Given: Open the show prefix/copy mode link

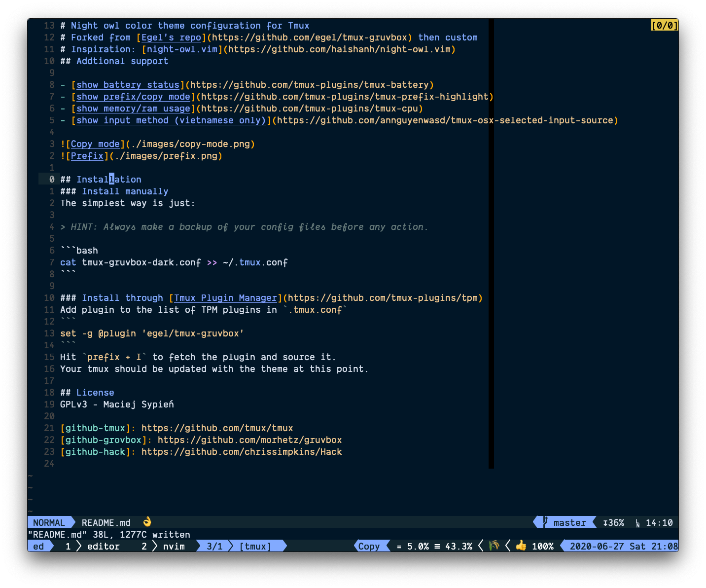Looking at the screenshot, I should pos(133,97).
